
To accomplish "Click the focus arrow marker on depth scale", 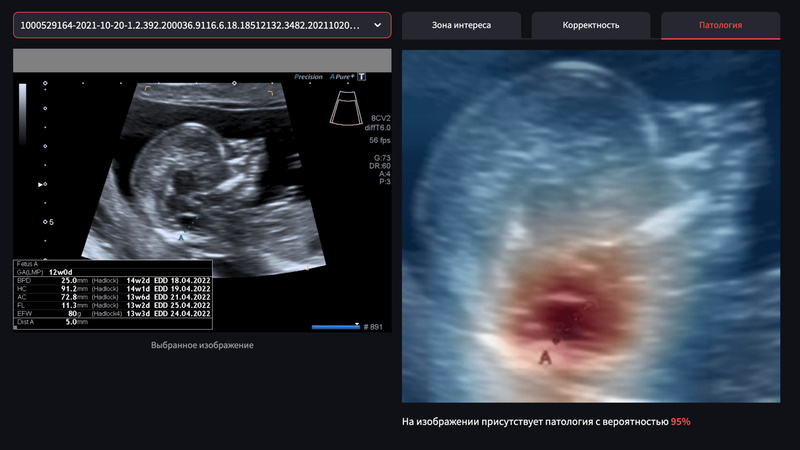I will [40, 184].
